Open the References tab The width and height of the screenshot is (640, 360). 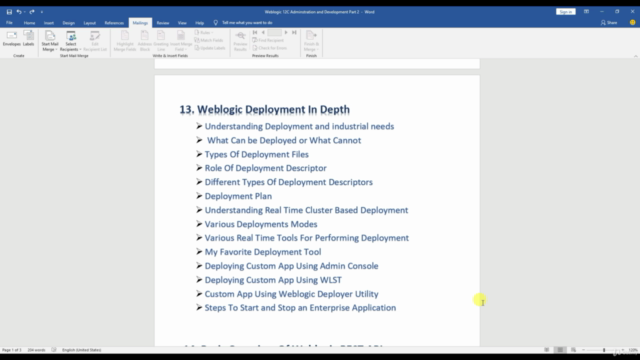tap(114, 23)
